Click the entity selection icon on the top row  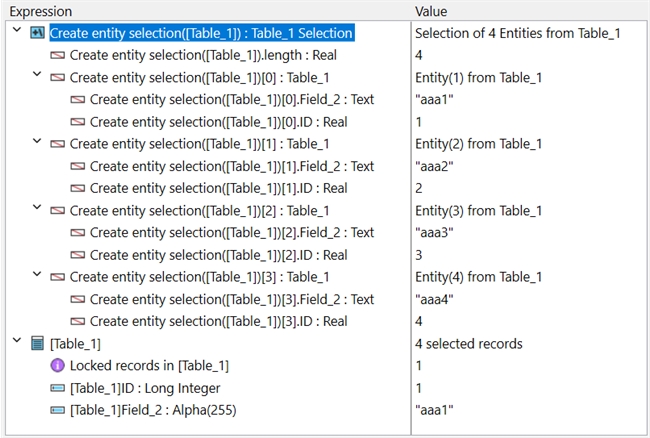(x=38, y=33)
